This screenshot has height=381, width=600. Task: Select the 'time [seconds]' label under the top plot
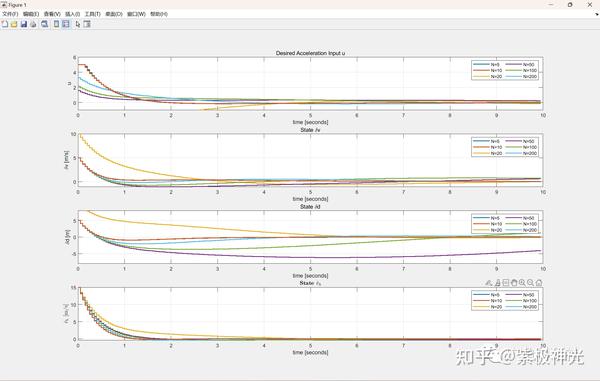pyautogui.click(x=310, y=122)
